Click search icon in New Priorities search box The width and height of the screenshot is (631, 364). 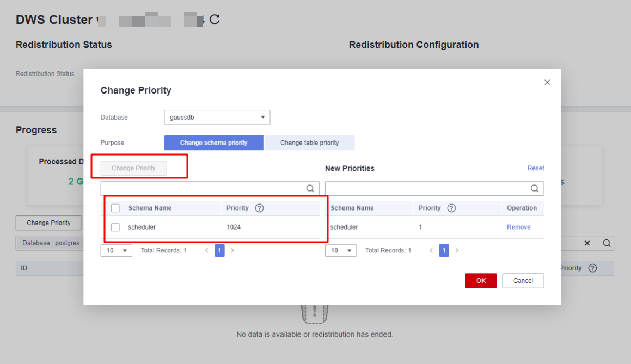click(x=535, y=188)
